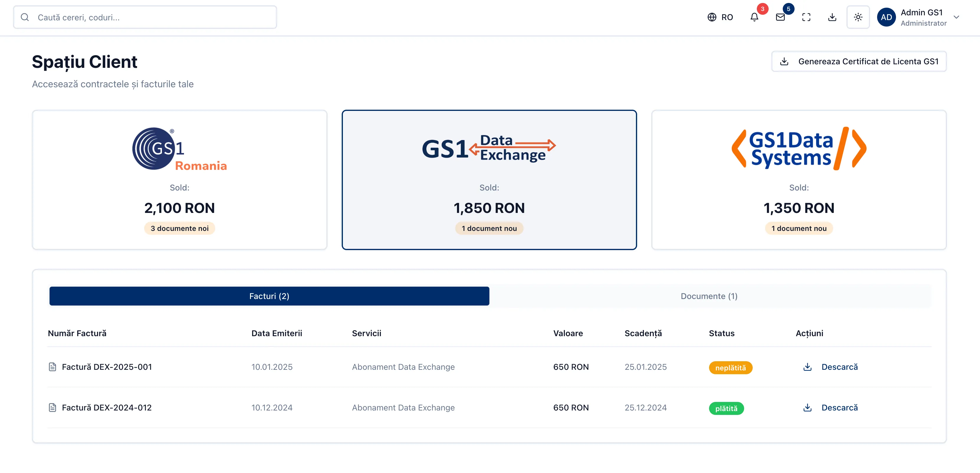Click download icon for DEX-2025-001 invoice
Image resolution: width=980 pixels, height=473 pixels.
pos(807,367)
